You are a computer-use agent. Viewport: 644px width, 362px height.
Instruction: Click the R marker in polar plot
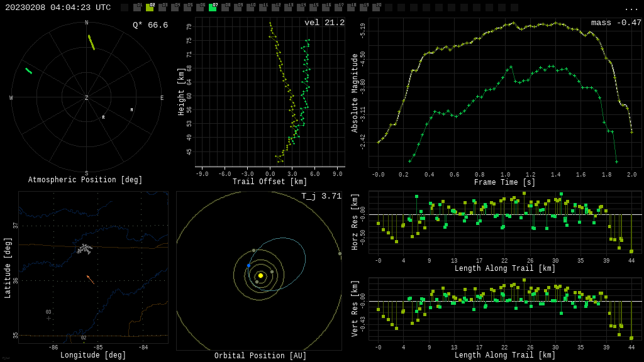click(x=104, y=118)
